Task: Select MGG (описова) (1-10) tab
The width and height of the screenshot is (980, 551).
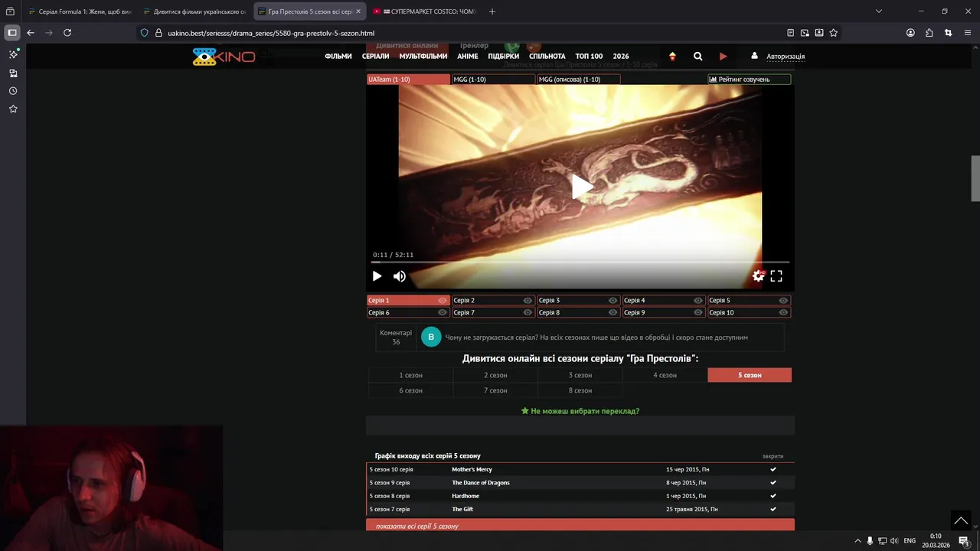Action: pos(578,80)
